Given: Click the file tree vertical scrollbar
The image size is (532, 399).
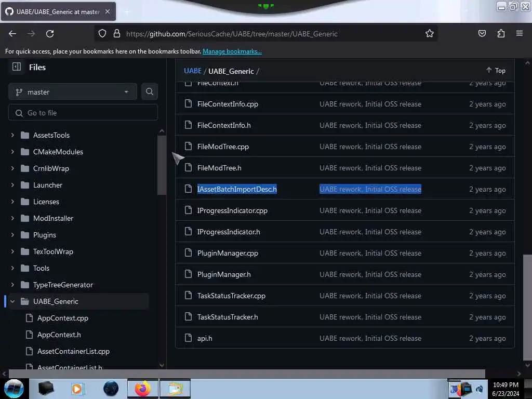Looking at the screenshot, I should click(162, 165).
